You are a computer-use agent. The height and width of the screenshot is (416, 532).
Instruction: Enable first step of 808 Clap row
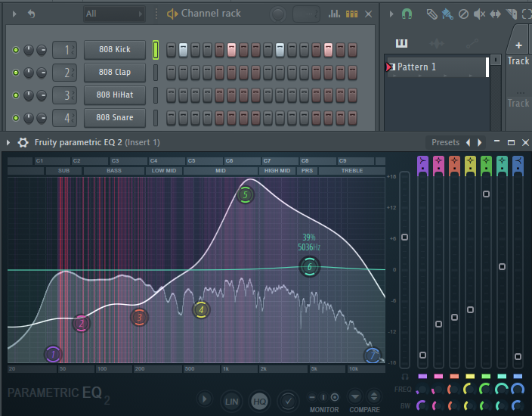point(171,73)
